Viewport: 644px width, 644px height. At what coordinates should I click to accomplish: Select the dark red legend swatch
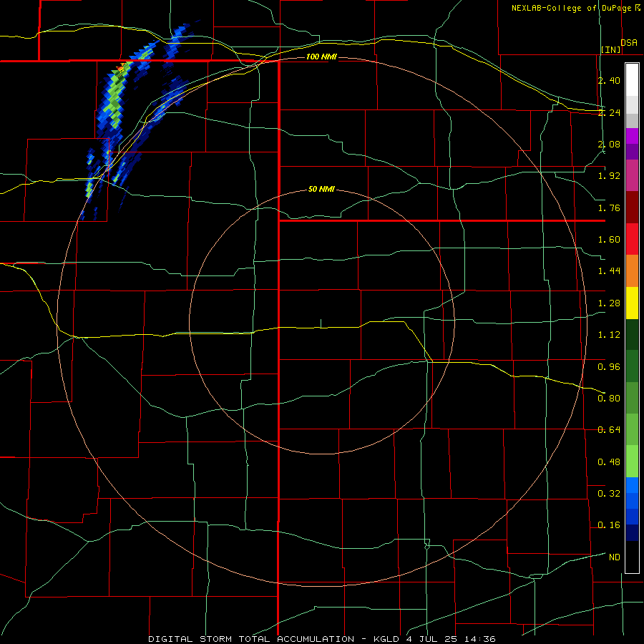tap(632, 208)
